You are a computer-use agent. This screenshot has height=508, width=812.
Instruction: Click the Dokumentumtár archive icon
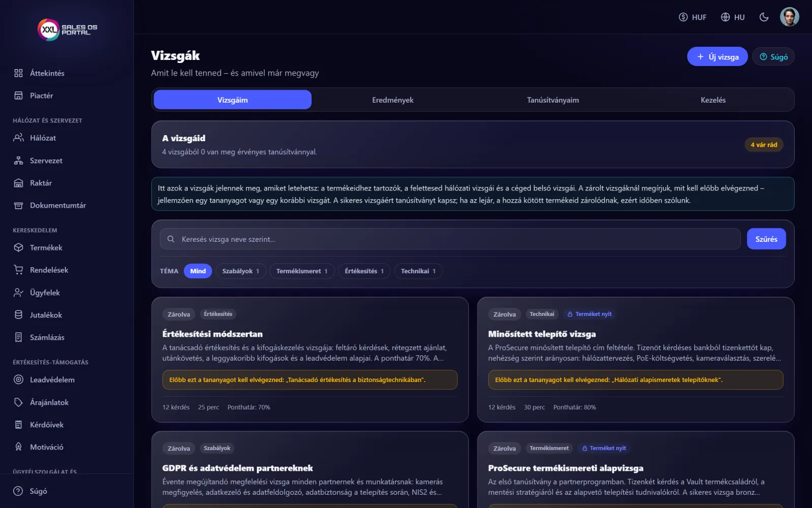pos(19,205)
